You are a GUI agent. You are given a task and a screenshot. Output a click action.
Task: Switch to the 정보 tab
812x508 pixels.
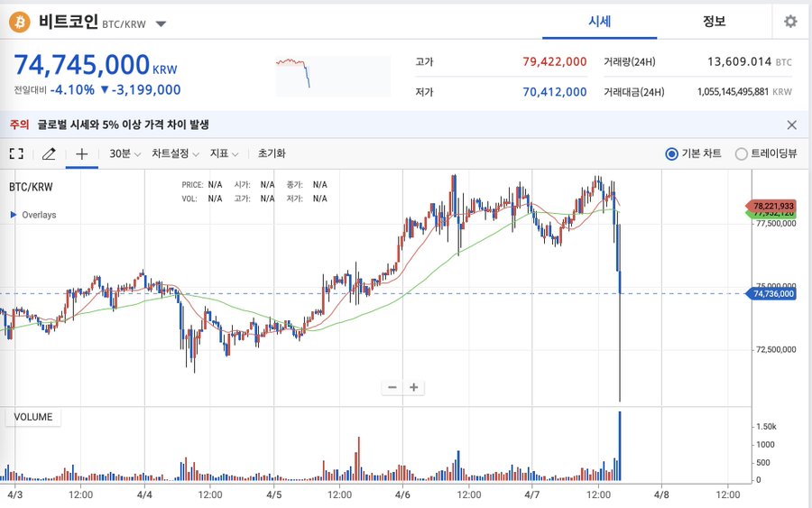click(714, 22)
